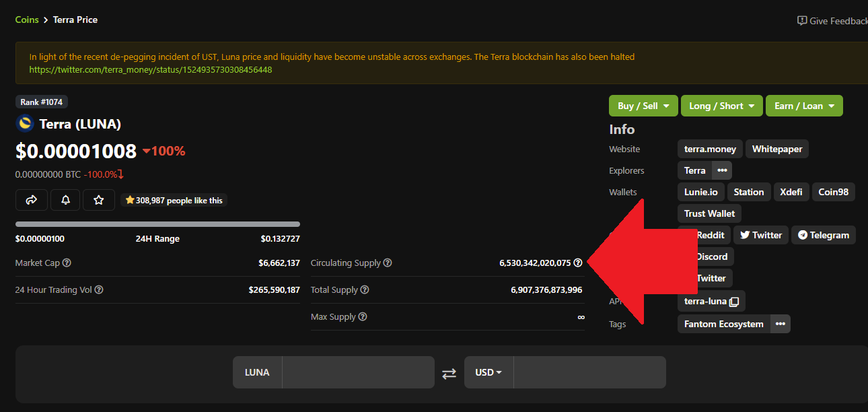Screen dimensions: 868x412
Task: Click the Give Feedback icon
Action: tap(802, 21)
